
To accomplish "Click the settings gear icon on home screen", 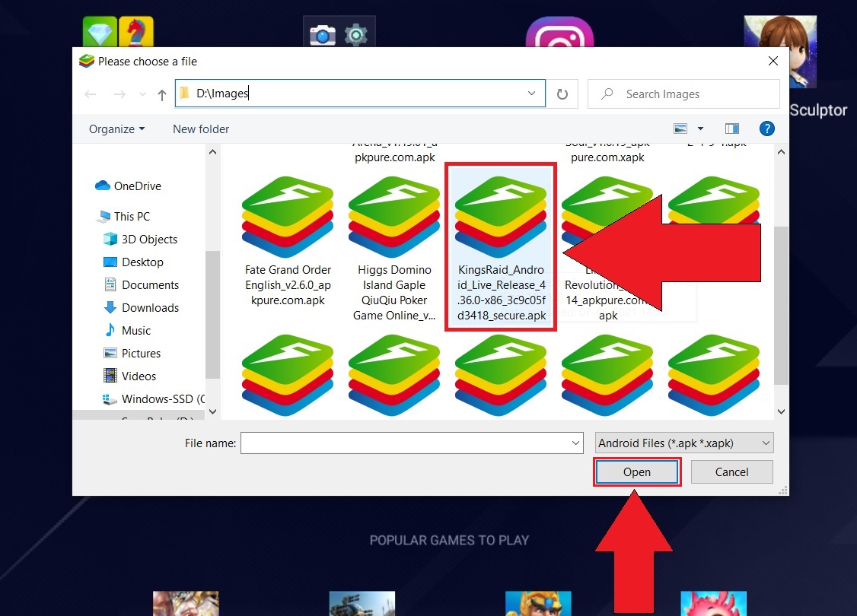I will [355, 36].
